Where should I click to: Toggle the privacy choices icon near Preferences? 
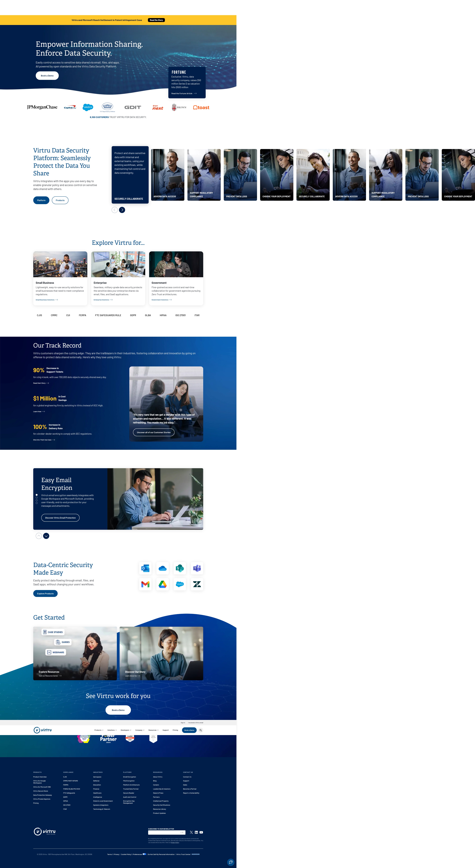tap(144, 854)
